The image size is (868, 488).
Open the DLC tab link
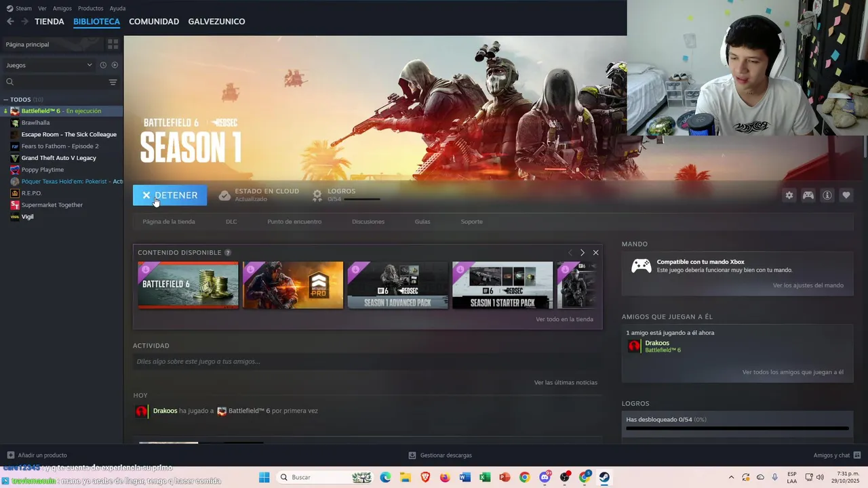[x=231, y=222]
